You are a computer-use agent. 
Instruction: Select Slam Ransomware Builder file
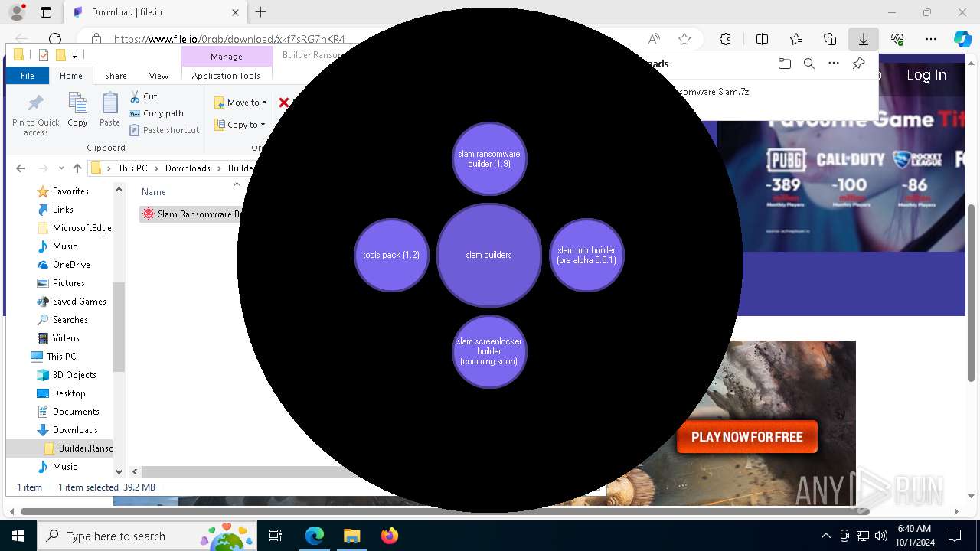191,214
